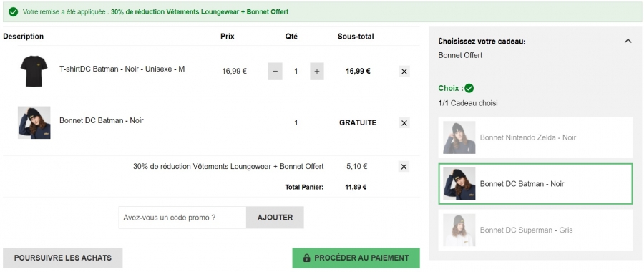The width and height of the screenshot is (644, 272).
Task: Open the Bonnet DC Batman cart thumbnail
Action: pos(34,123)
